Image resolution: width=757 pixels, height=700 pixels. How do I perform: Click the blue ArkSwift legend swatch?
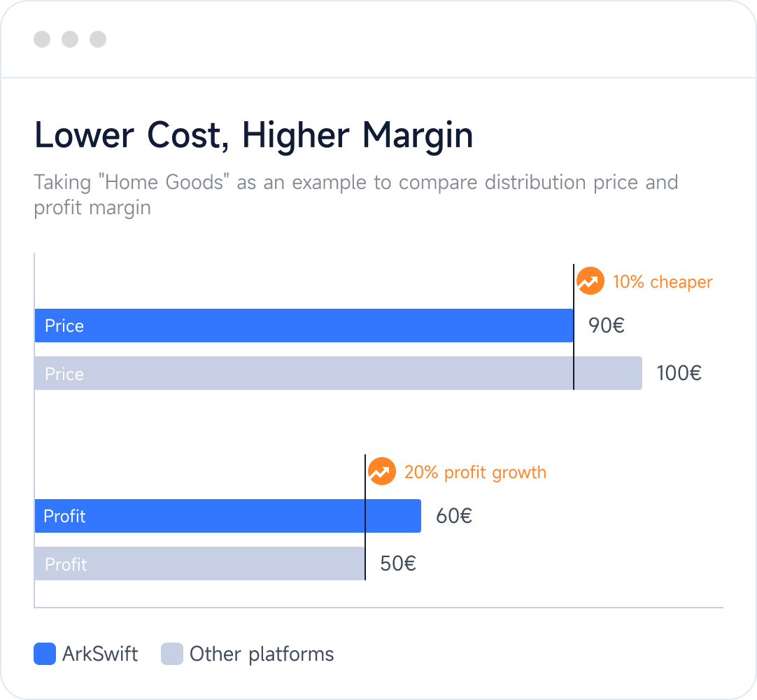pyautogui.click(x=45, y=654)
